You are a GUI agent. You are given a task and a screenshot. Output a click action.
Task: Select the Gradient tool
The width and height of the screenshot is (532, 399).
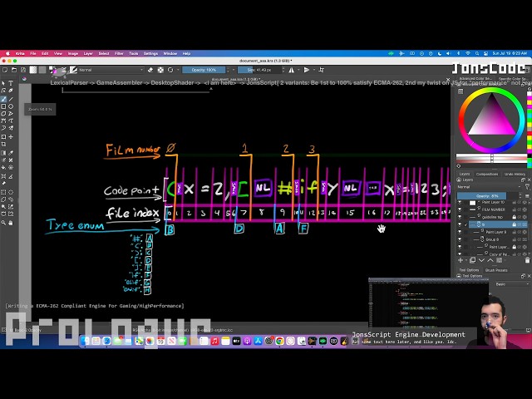pyautogui.click(x=3, y=153)
